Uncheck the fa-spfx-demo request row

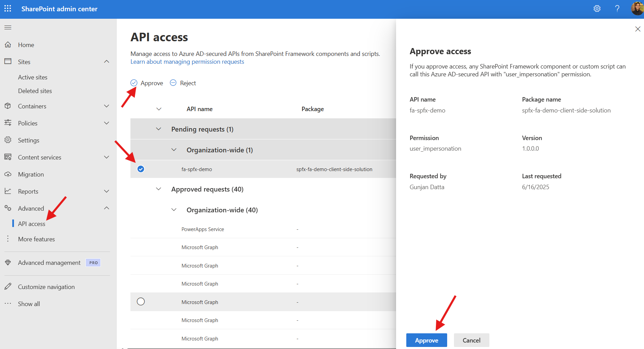(x=141, y=169)
